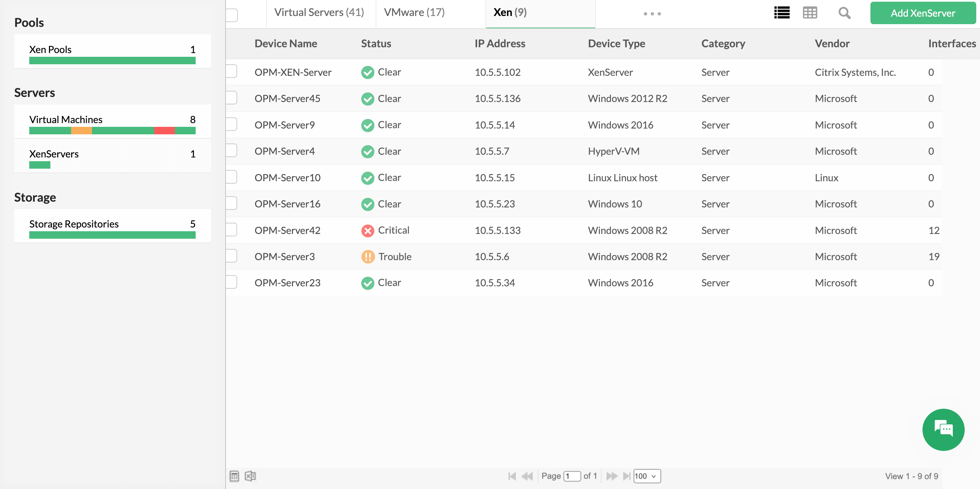The width and height of the screenshot is (980, 489).
Task: Go to first page arrow
Action: [512, 476]
